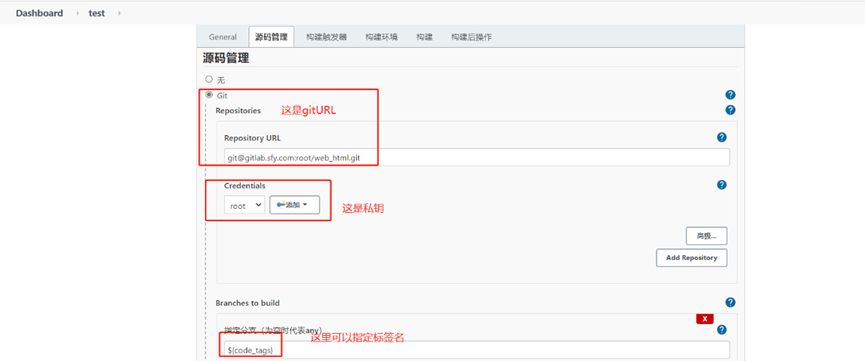Open the 添加 credentials add dropdown

[295, 205]
